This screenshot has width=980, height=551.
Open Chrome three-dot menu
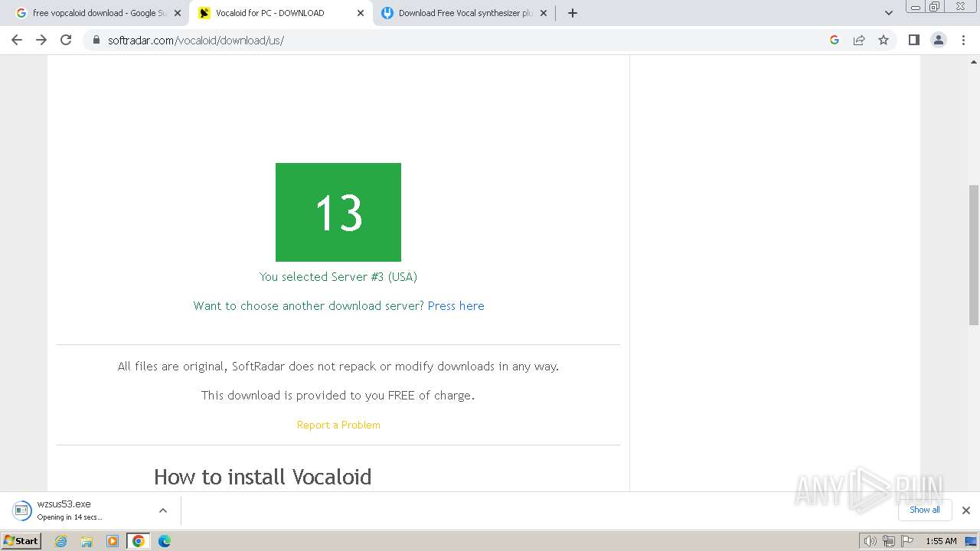coord(964,40)
